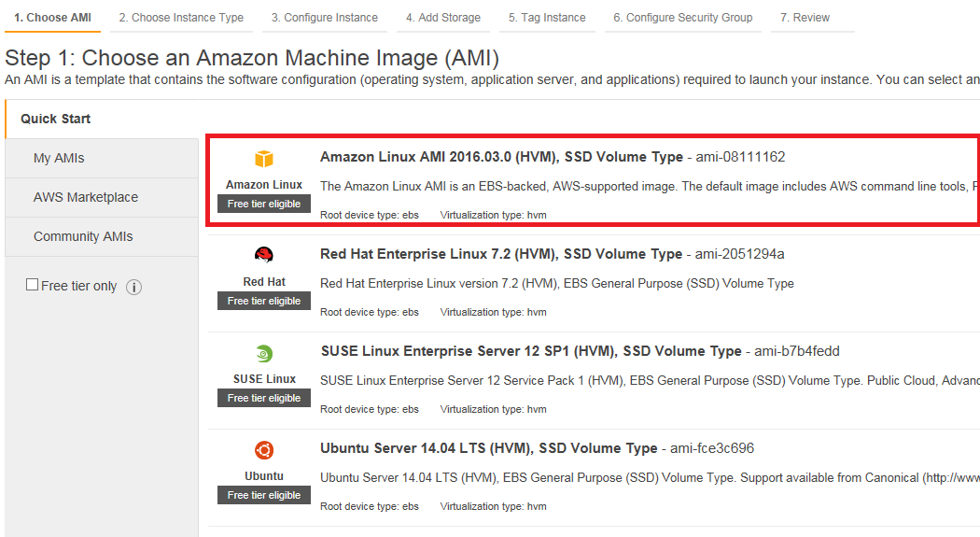Click the Red Hat Enterprise Linux description line
The image size is (980, 537).
pyautogui.click(x=557, y=283)
